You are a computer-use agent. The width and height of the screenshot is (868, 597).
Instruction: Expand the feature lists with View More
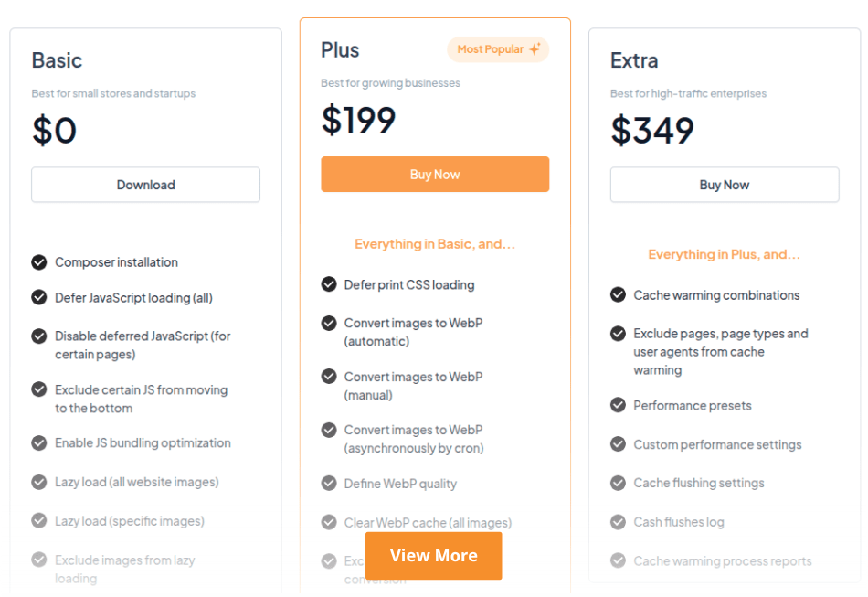[434, 556]
